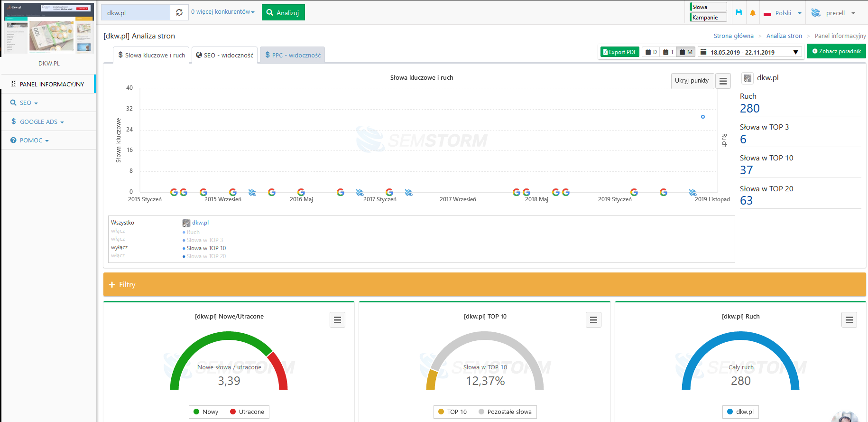Open the precell account dropdown arrow
Image resolution: width=868 pixels, height=422 pixels.
[853, 13]
